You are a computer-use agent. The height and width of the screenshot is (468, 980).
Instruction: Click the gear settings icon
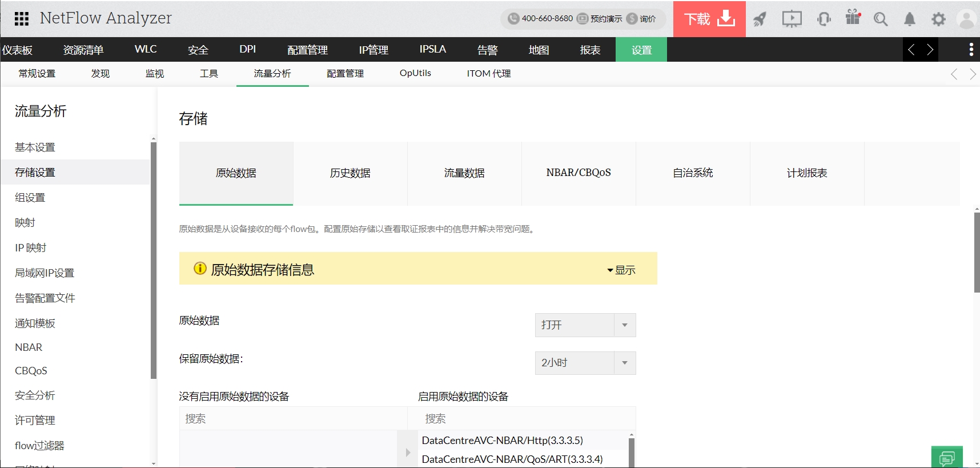click(x=938, y=19)
